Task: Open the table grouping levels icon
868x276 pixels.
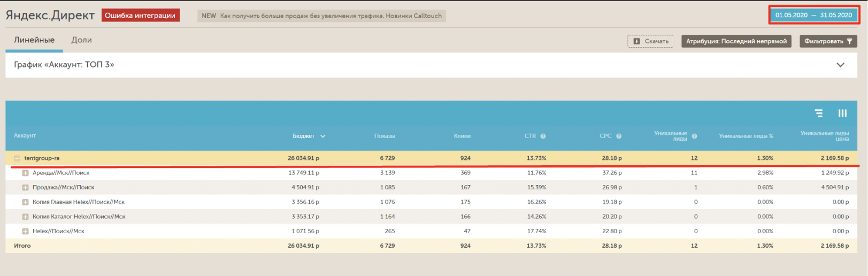Action: tap(819, 113)
